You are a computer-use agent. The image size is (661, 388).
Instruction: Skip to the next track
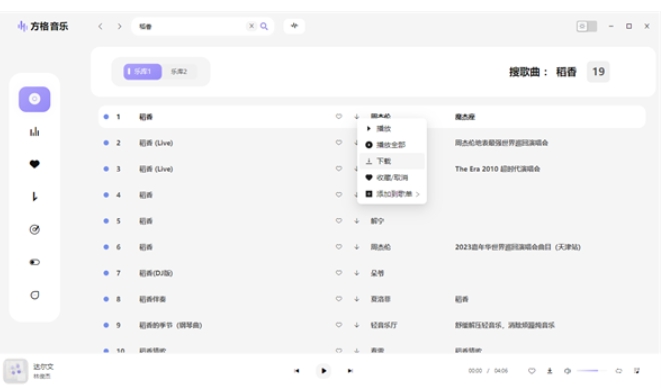pos(350,371)
